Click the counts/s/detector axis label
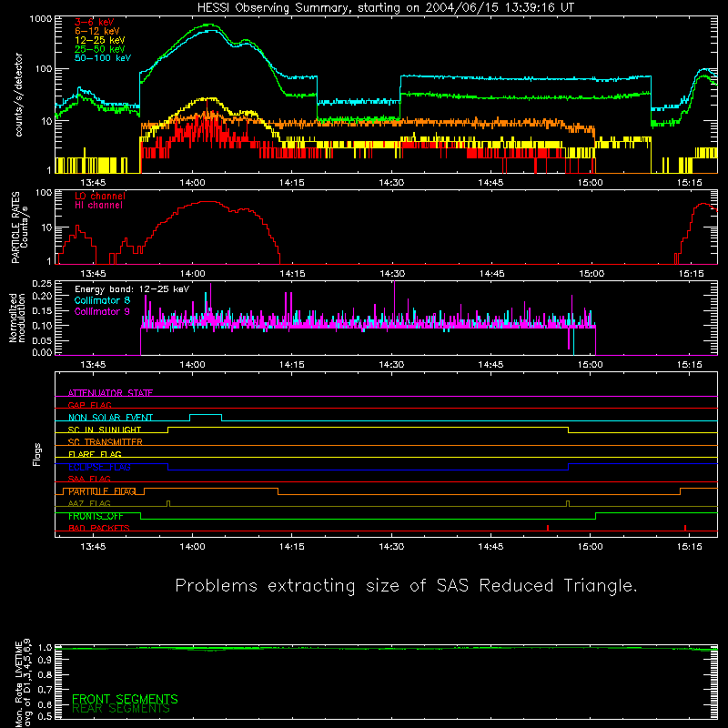 pos(19,95)
